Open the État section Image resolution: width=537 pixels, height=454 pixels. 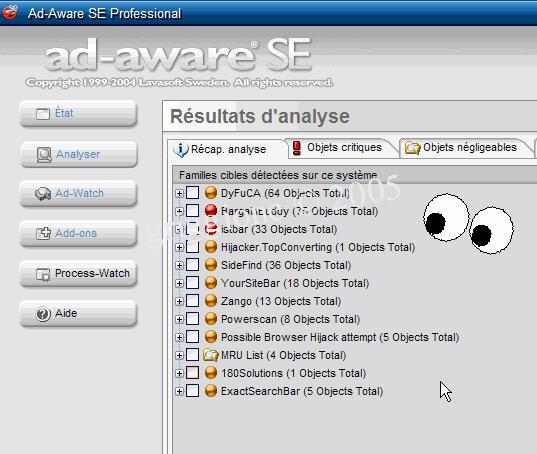point(78,113)
